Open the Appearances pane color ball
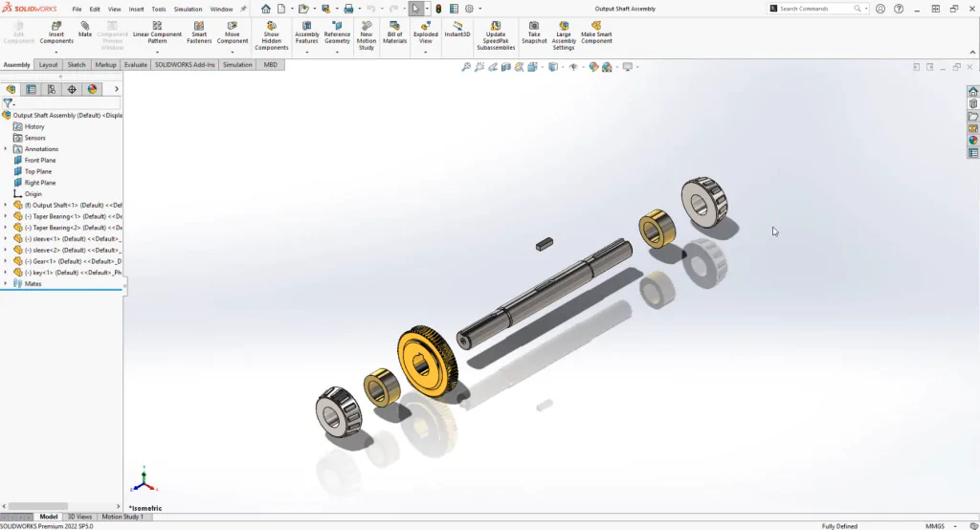This screenshot has width=980, height=530. 973,141
